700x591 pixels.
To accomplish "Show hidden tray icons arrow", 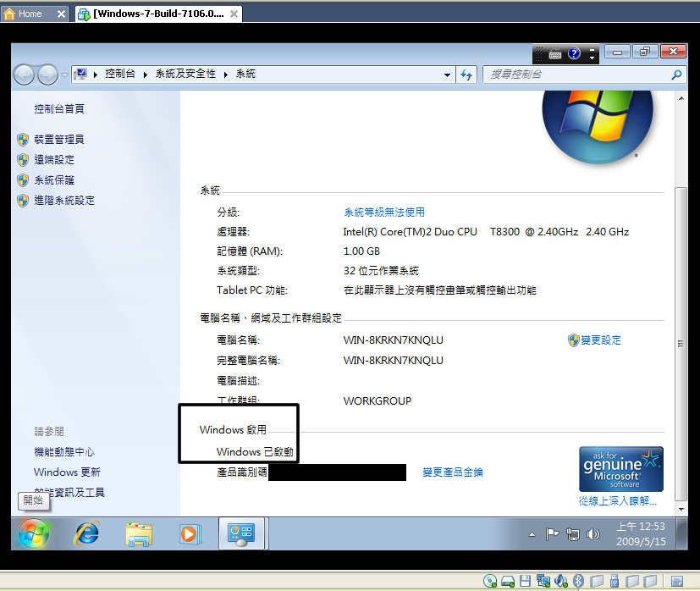I will [x=532, y=534].
